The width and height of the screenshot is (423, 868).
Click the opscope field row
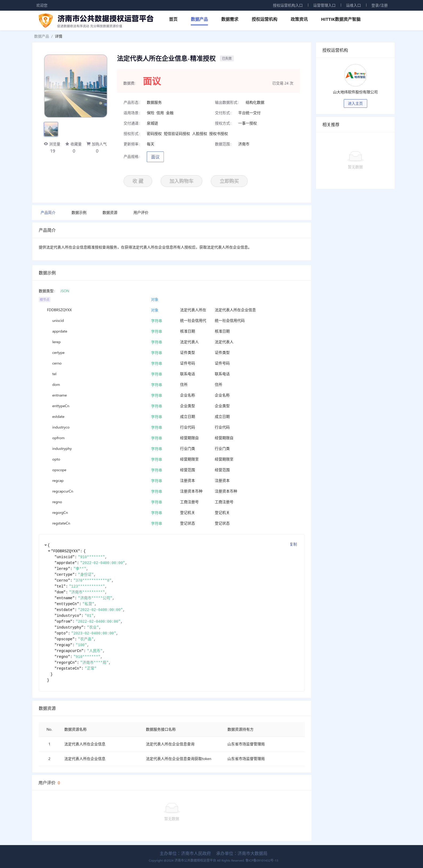pos(172,470)
